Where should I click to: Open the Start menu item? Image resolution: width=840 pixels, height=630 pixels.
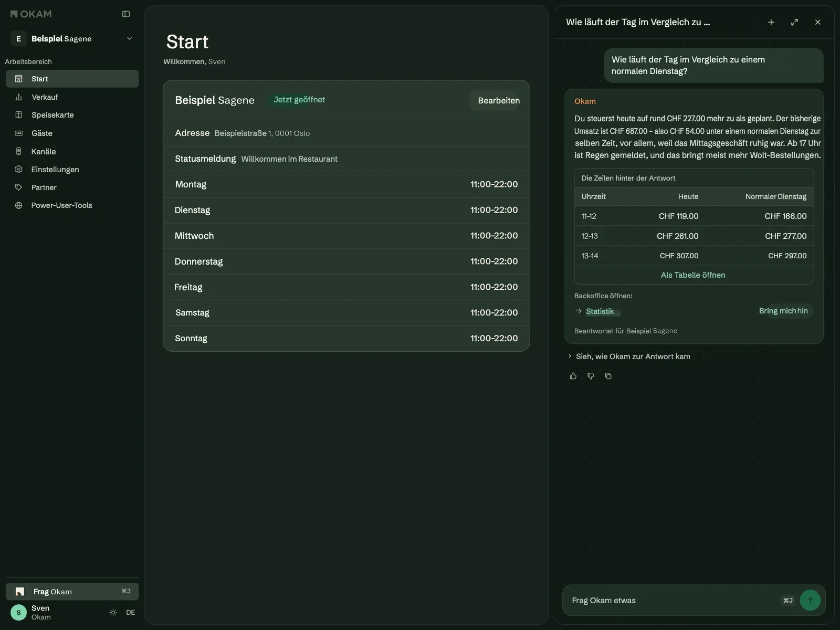72,79
